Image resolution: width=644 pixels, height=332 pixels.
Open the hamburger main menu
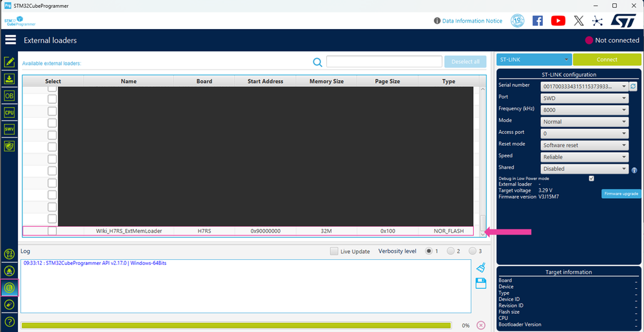coord(10,40)
